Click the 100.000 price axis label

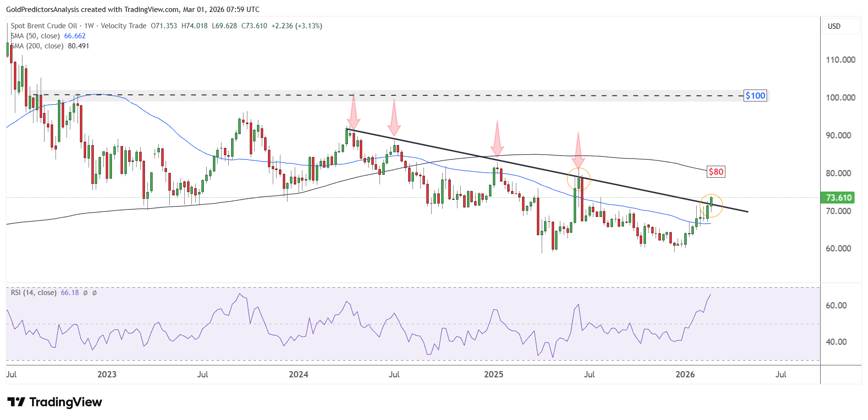[840, 98]
